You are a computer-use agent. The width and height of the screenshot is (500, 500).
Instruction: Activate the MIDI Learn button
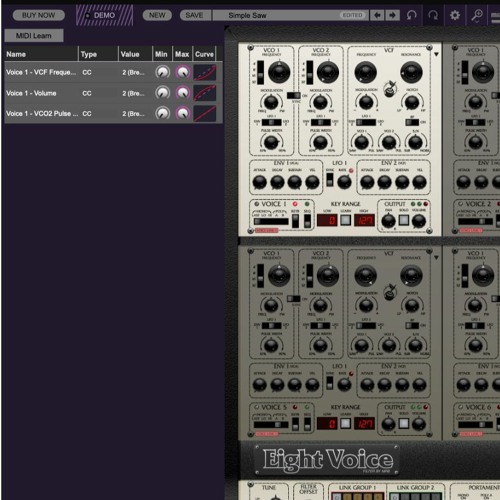click(x=34, y=36)
